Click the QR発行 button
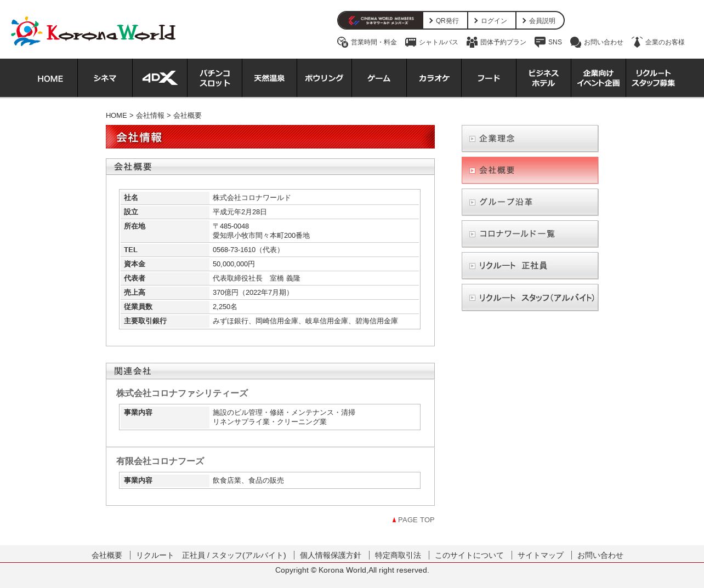Viewport: 704px width, 588px height. point(445,20)
